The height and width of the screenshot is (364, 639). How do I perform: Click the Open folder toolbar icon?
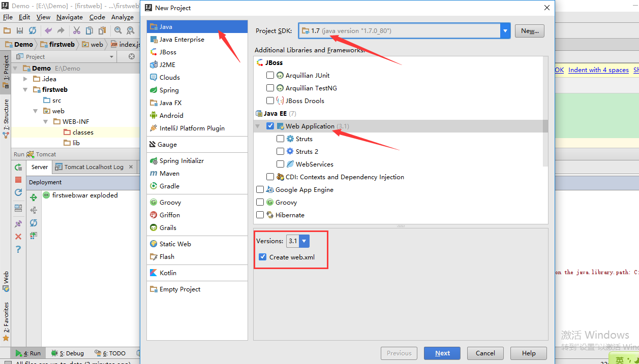pos(7,30)
